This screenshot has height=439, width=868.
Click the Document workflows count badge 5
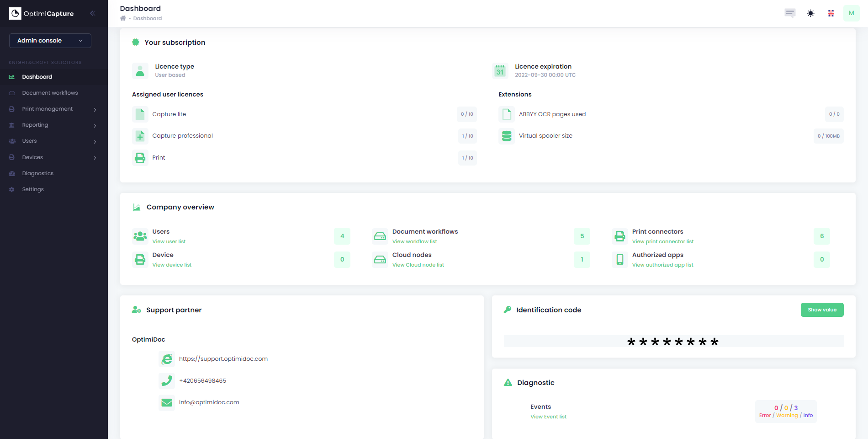click(x=582, y=236)
